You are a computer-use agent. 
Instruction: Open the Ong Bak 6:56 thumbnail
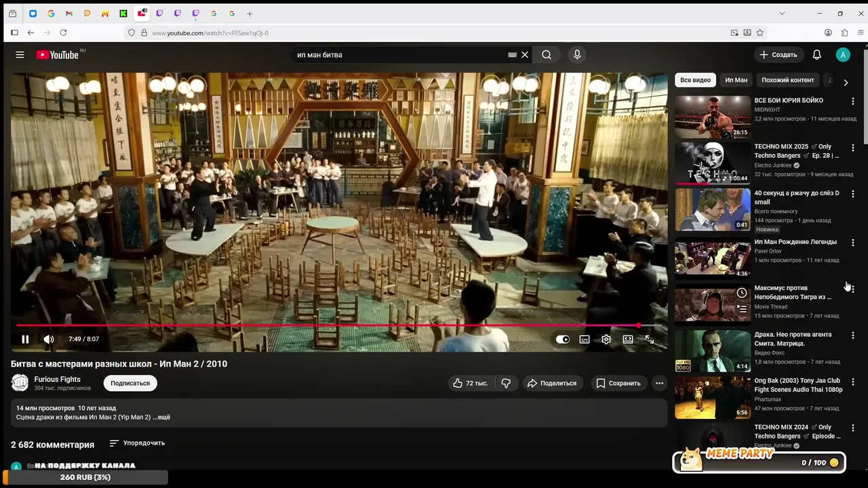click(x=713, y=398)
